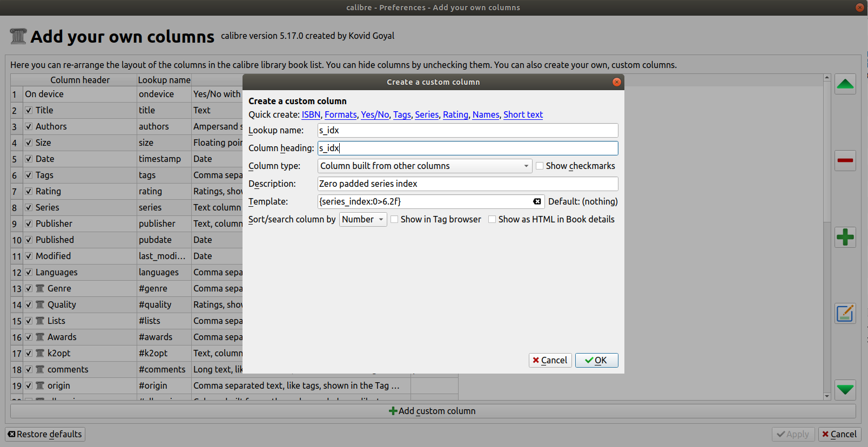Click Restore defaults button
This screenshot has width=868, height=447.
(x=45, y=434)
